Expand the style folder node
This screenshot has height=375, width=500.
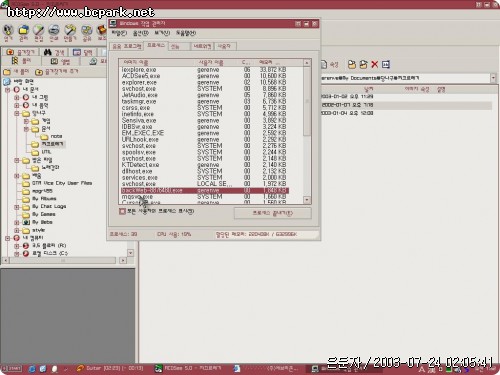(x=17, y=230)
